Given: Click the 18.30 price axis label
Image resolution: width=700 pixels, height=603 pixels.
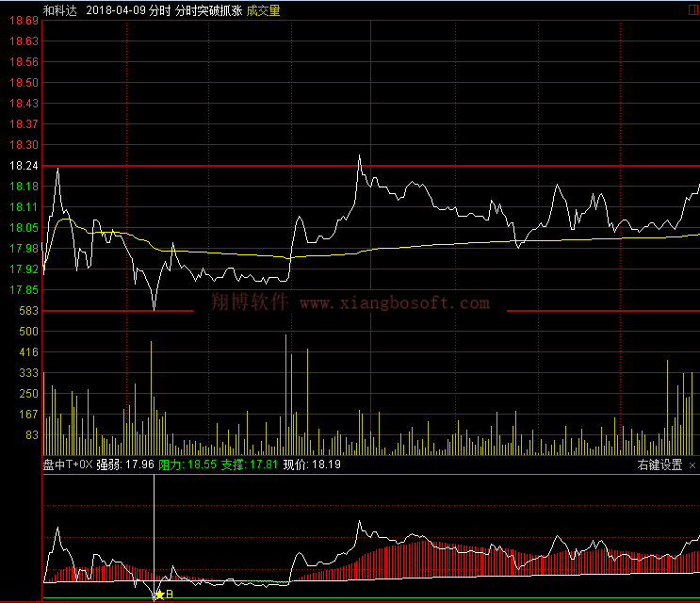Looking at the screenshot, I should [24, 145].
